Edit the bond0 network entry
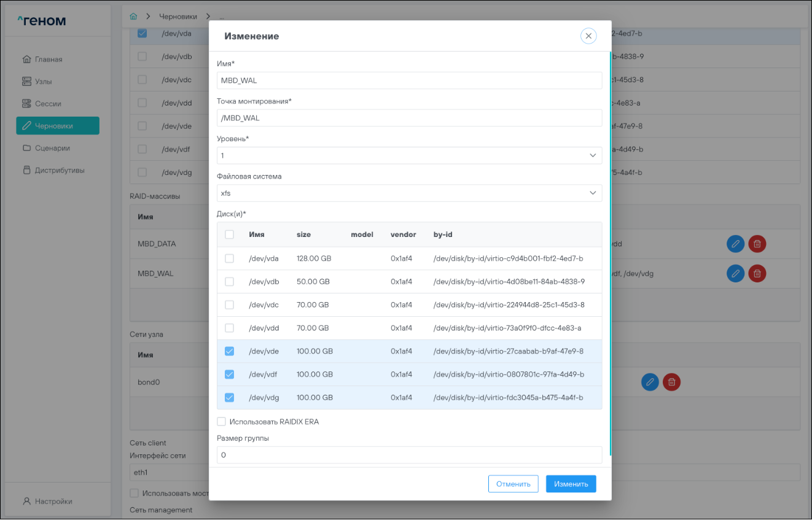 [x=650, y=382]
